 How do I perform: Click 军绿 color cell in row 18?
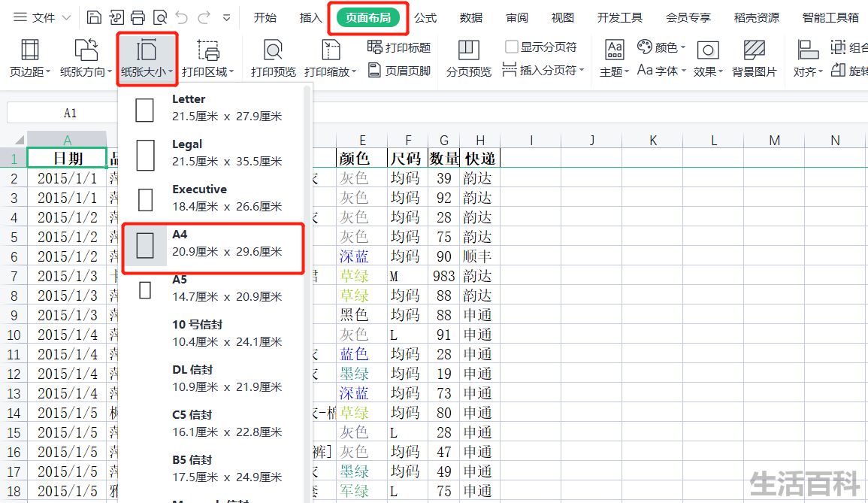coord(362,491)
